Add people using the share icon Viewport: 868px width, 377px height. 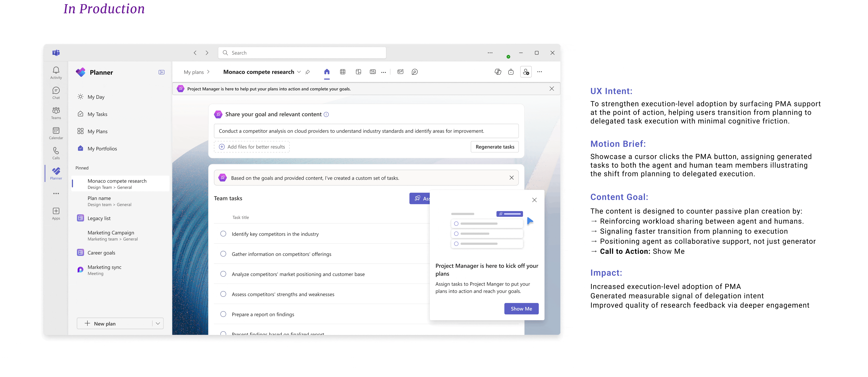click(526, 72)
